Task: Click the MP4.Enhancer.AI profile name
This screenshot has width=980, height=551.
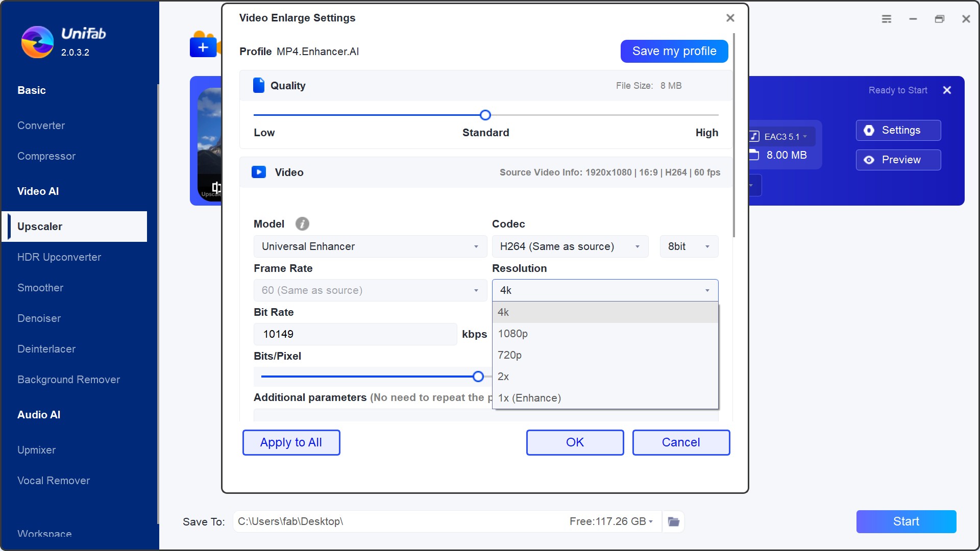Action: click(317, 52)
